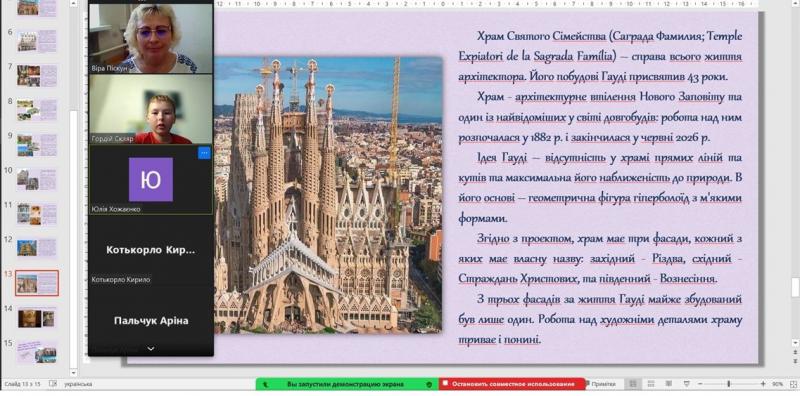Select slide 9 thumbnail
The height and width of the screenshot is (396, 800).
click(36, 145)
